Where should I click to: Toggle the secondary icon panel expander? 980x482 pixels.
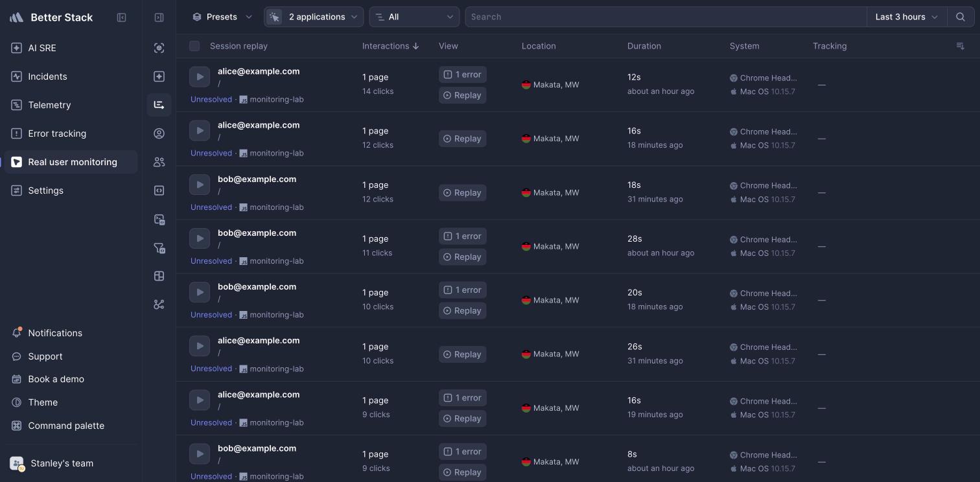[159, 17]
